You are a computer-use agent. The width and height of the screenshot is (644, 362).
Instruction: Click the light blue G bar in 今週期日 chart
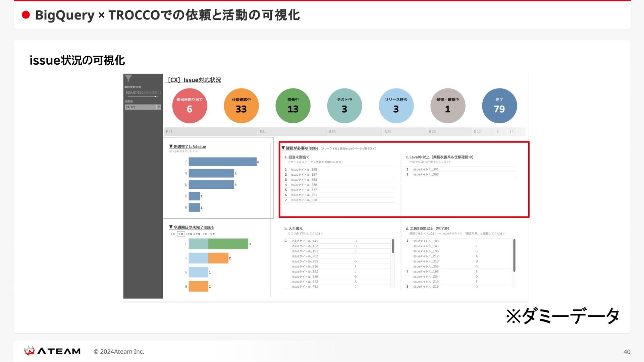tap(198, 272)
